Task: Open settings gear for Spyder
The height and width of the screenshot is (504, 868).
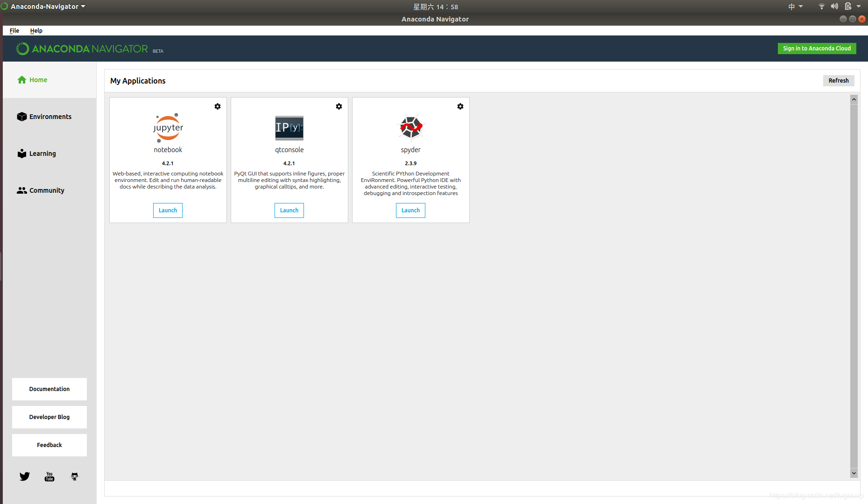Action: (x=460, y=106)
